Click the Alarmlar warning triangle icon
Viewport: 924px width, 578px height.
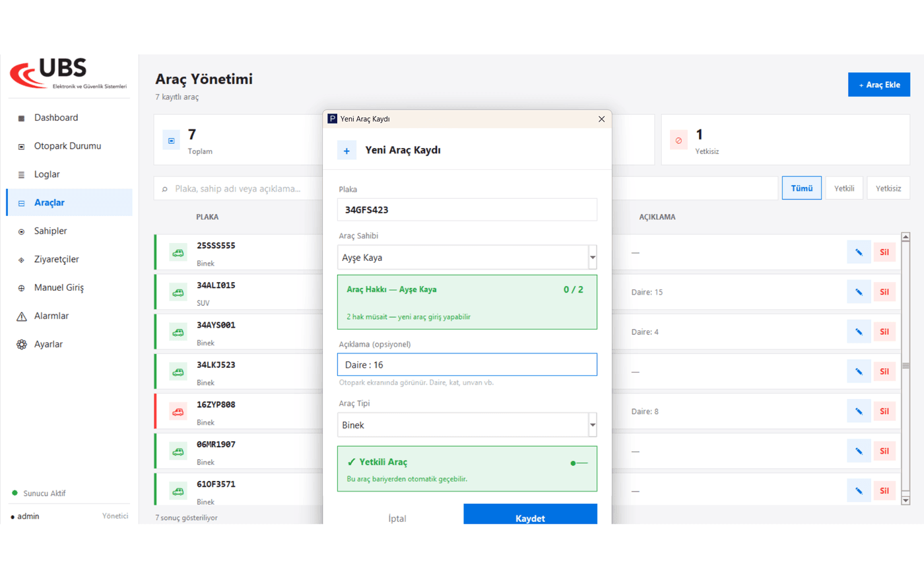(21, 316)
